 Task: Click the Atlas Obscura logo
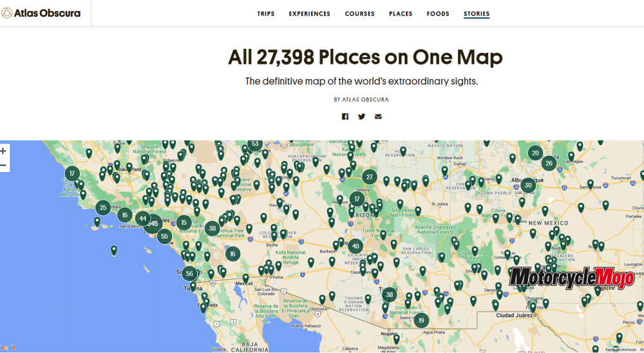point(41,13)
